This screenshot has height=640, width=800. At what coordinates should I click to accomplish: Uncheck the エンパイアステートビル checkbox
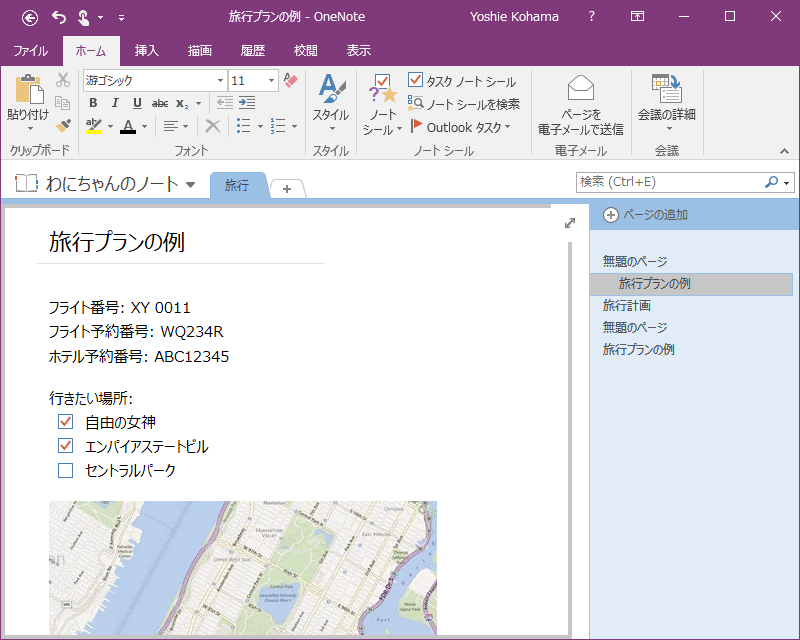click(x=66, y=446)
